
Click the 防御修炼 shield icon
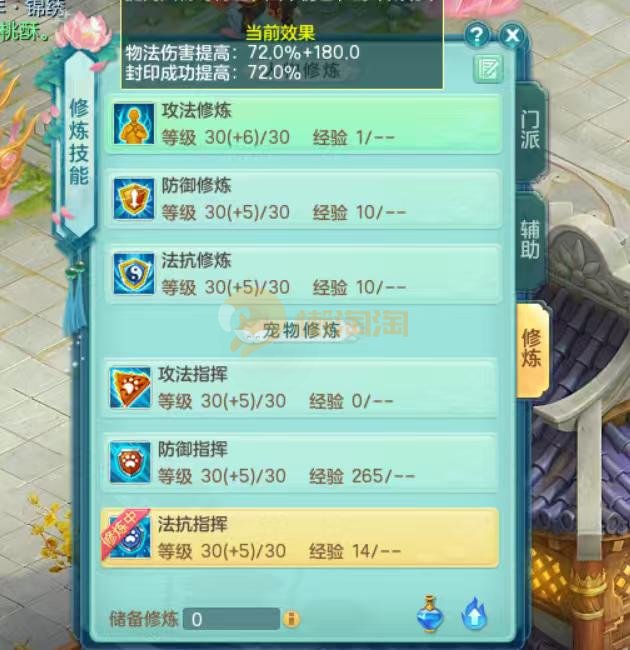(x=133, y=199)
